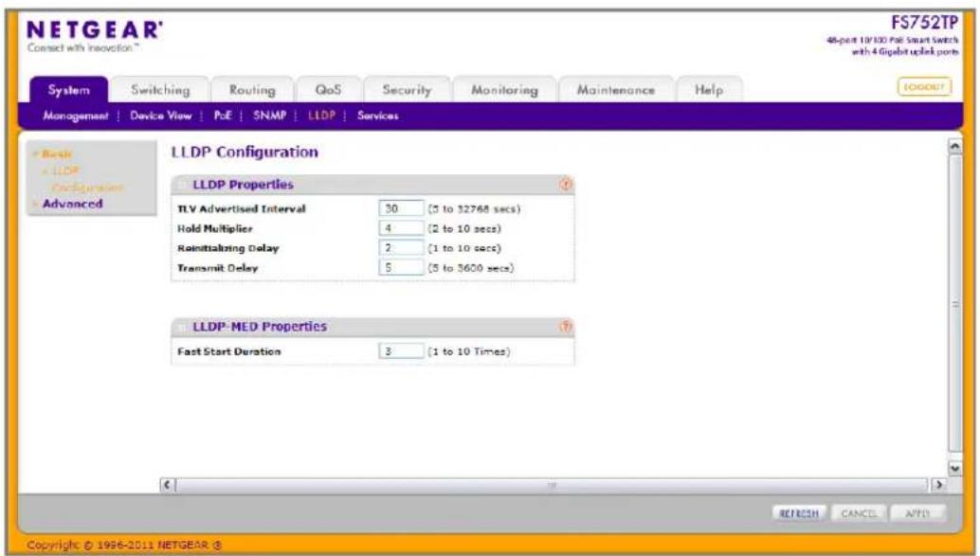The image size is (980, 556).
Task: Open the Routing tab
Action: [252, 90]
